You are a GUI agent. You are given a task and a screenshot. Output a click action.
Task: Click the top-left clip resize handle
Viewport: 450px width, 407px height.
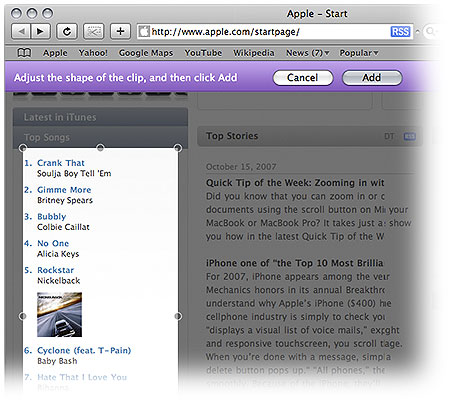23,148
